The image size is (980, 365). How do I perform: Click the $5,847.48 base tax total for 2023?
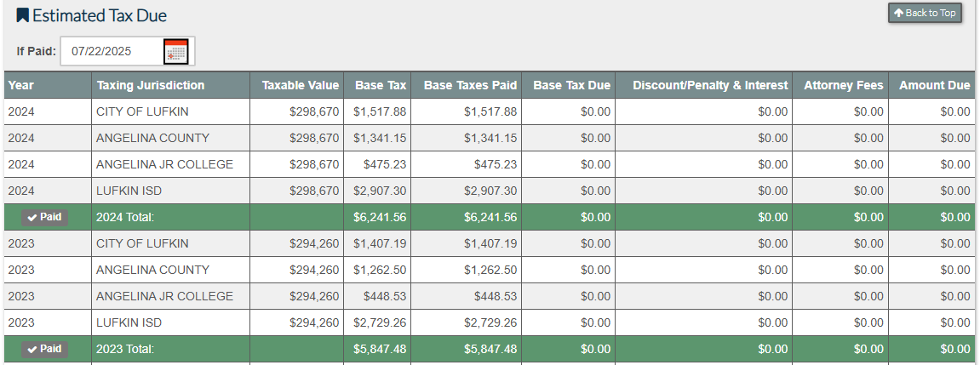[x=380, y=349]
